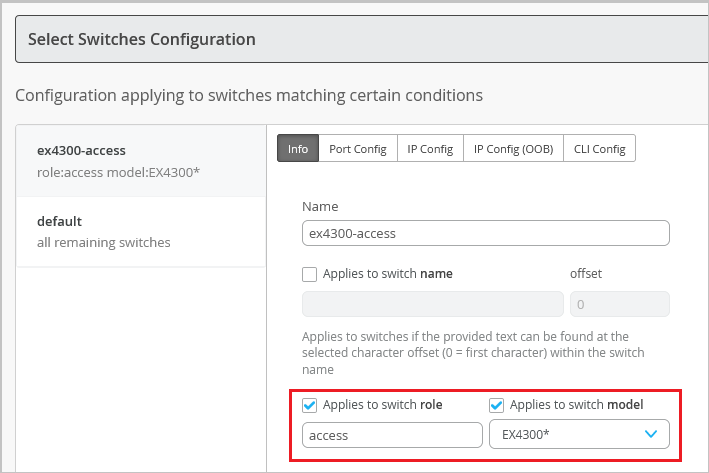Click the switch role field containing access
The height and width of the screenshot is (473, 709).
point(392,435)
